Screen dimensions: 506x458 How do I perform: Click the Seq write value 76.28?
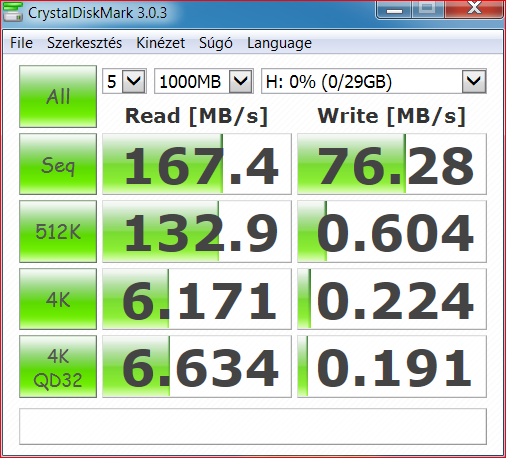(x=392, y=164)
